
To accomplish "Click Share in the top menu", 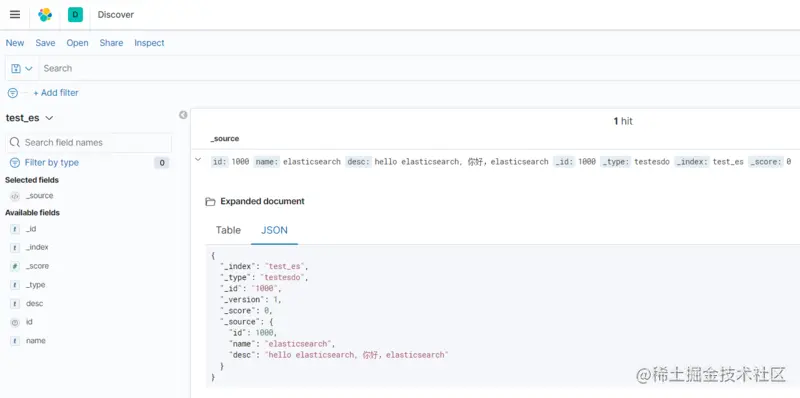I will tap(111, 43).
